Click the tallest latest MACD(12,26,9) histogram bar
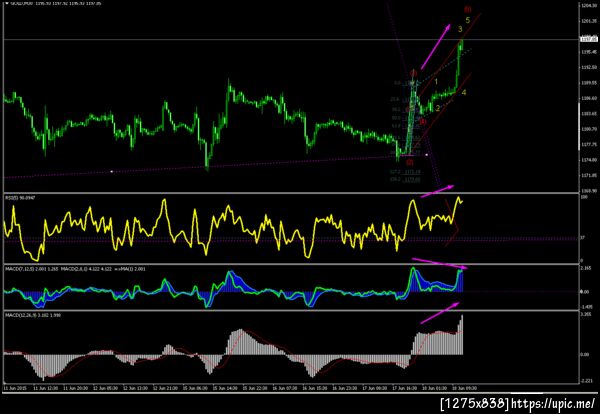The width and height of the screenshot is (600, 414). coord(462,334)
